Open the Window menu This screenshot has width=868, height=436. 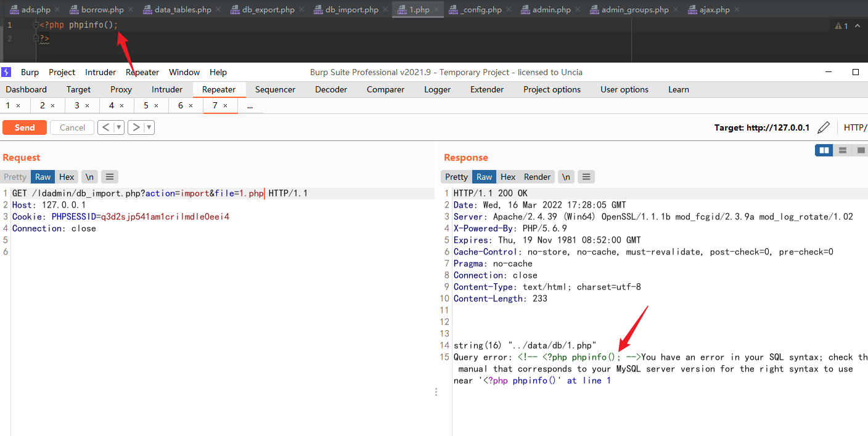[x=184, y=72]
